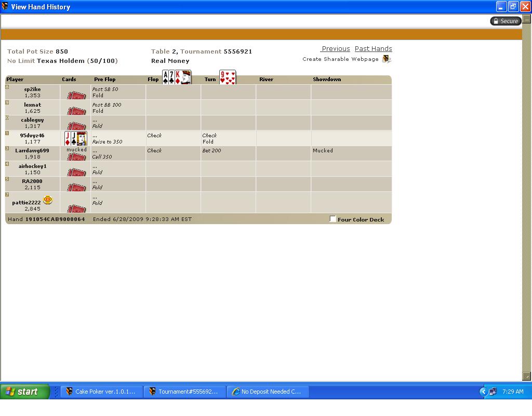Click the Create Sharable Webpage icon
Image resolution: width=532 pixels, height=416 pixels.
[x=386, y=59]
